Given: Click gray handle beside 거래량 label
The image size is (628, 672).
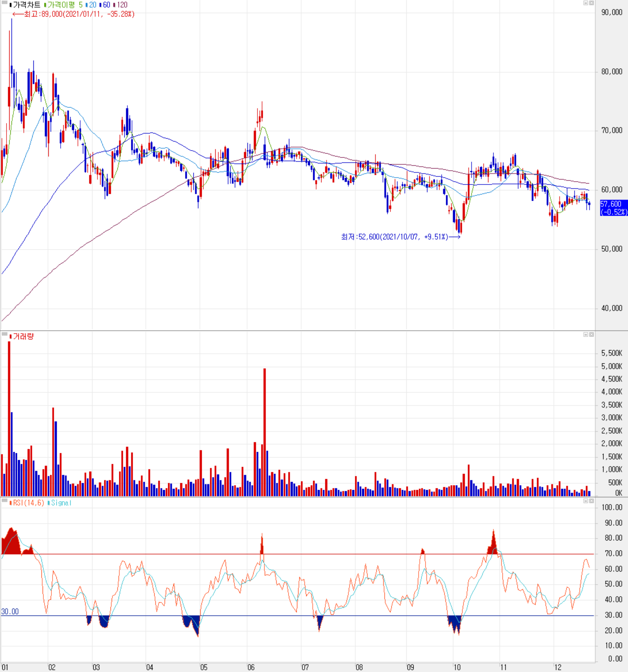Looking at the screenshot, I should pos(5,334).
